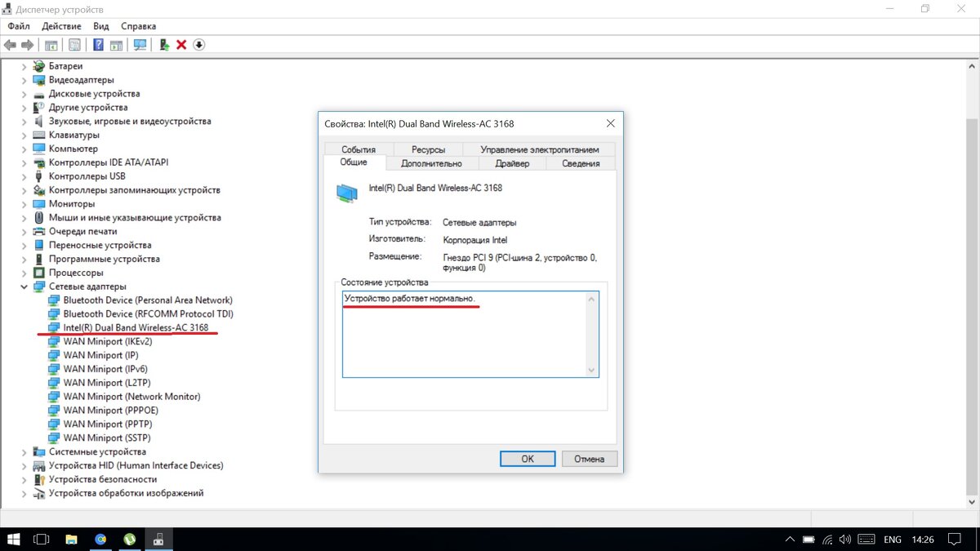Image resolution: width=980 pixels, height=551 pixels.
Task: Collapse the Сетевые адаптеры category
Action: 24,287
